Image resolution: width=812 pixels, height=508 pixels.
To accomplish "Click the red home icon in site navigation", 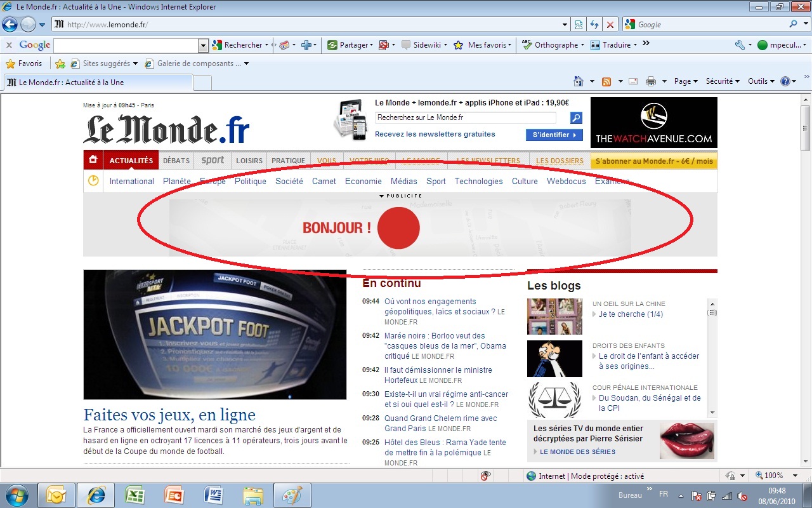I will pyautogui.click(x=93, y=160).
